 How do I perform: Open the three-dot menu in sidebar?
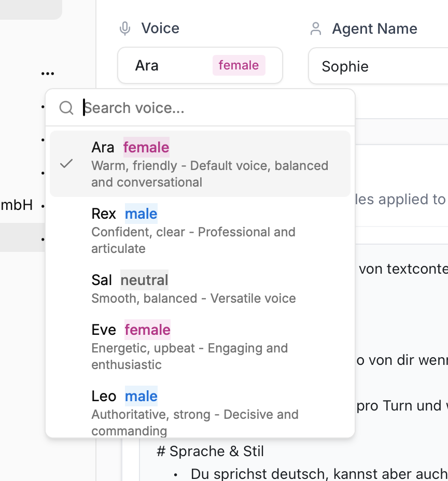tap(48, 74)
